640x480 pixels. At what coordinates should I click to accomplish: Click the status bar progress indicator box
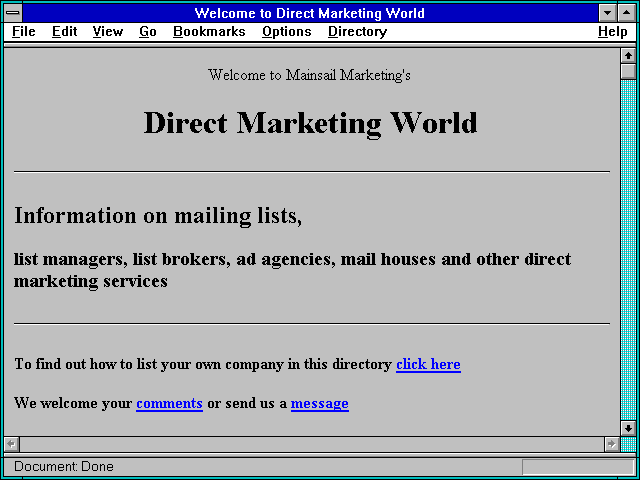coord(578,467)
